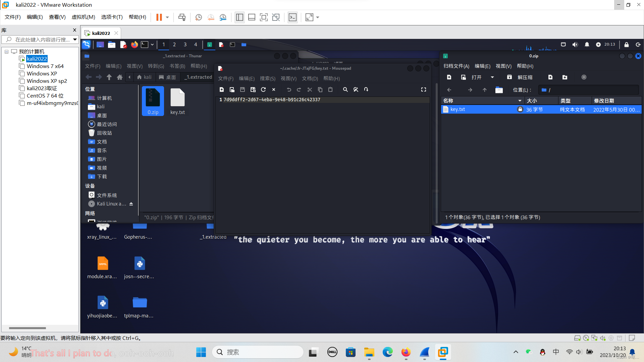The image size is (644, 362).
Task: Collapse the 我的计算机 tree node
Action: (6, 52)
